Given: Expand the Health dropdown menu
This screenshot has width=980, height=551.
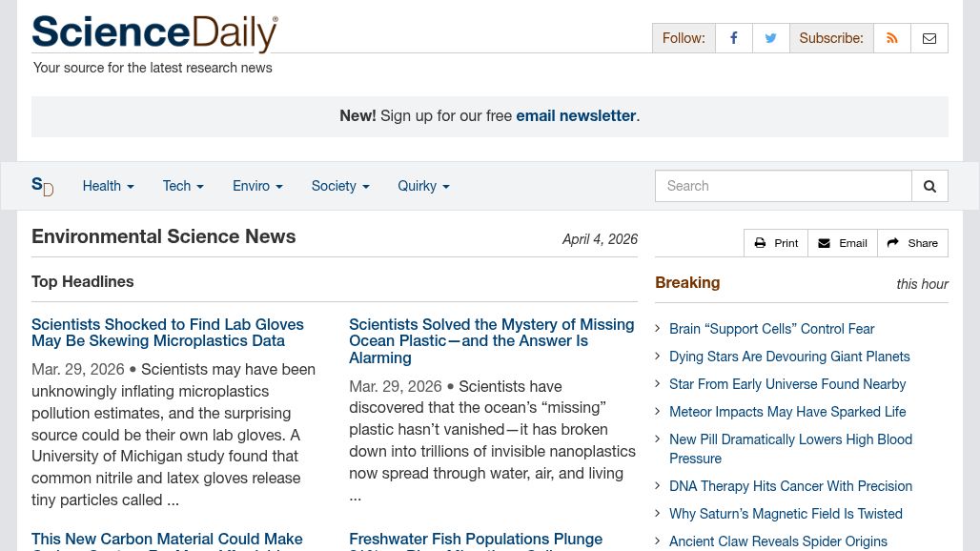Looking at the screenshot, I should pyautogui.click(x=108, y=186).
